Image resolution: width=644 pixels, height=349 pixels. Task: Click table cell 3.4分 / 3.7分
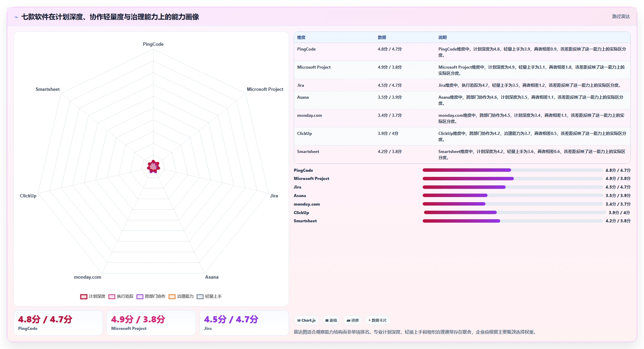click(390, 115)
